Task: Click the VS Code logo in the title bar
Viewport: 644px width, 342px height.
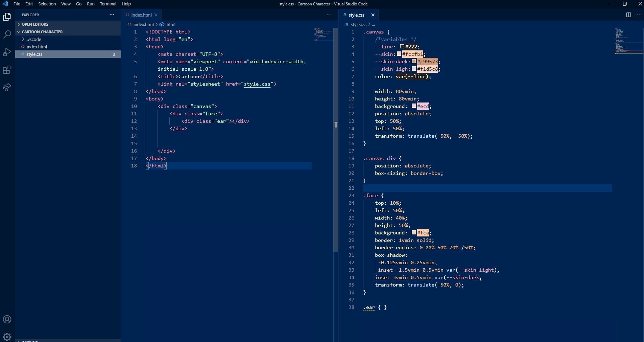Action: 5,4
